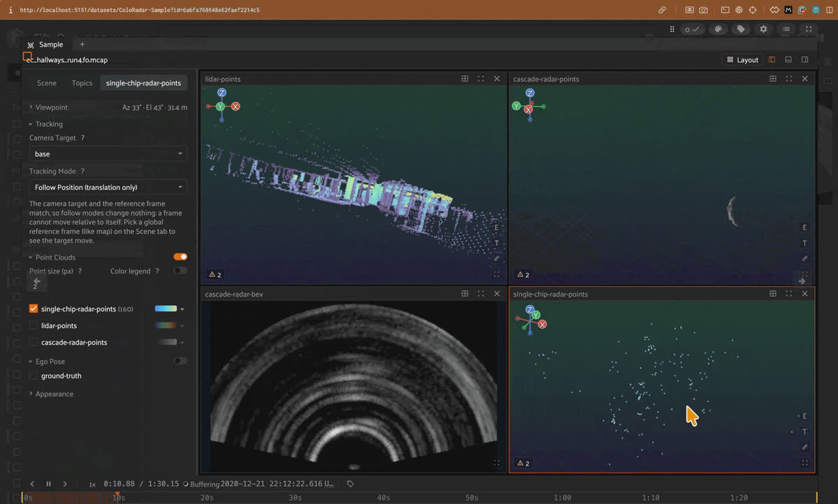
Task: Select the single-chip-radar-points settings tab
Action: [143, 83]
